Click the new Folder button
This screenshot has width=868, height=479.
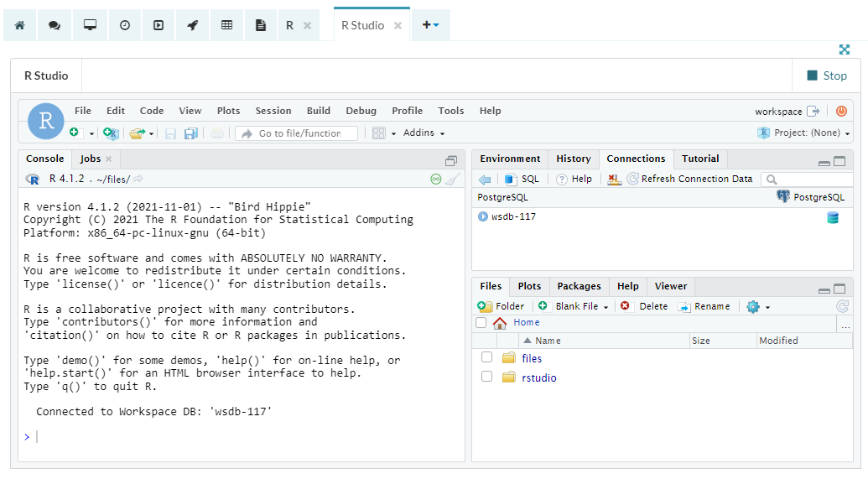(501, 306)
